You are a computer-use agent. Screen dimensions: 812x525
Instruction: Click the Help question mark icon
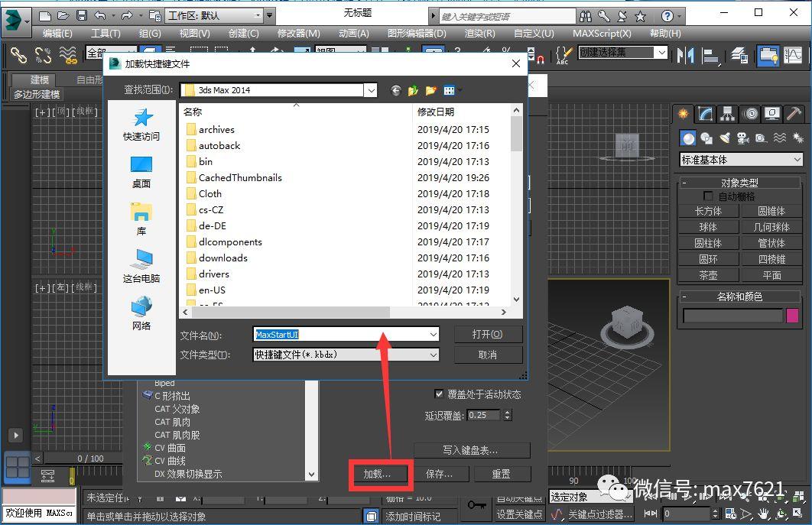click(x=667, y=16)
